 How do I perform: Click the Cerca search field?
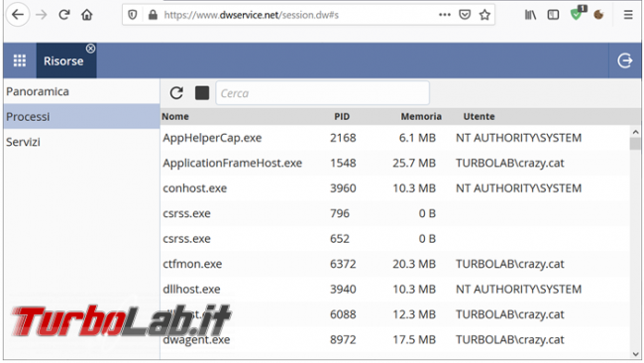point(322,93)
